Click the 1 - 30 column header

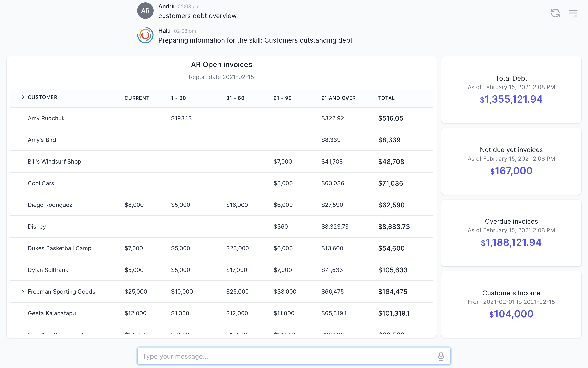(x=178, y=98)
